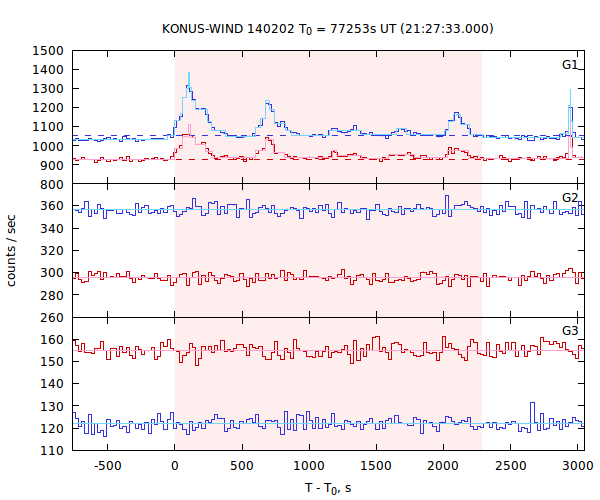The height and width of the screenshot is (500, 600).
Task: Select the y-axis label "counts / sec"
Action: click(x=11, y=251)
